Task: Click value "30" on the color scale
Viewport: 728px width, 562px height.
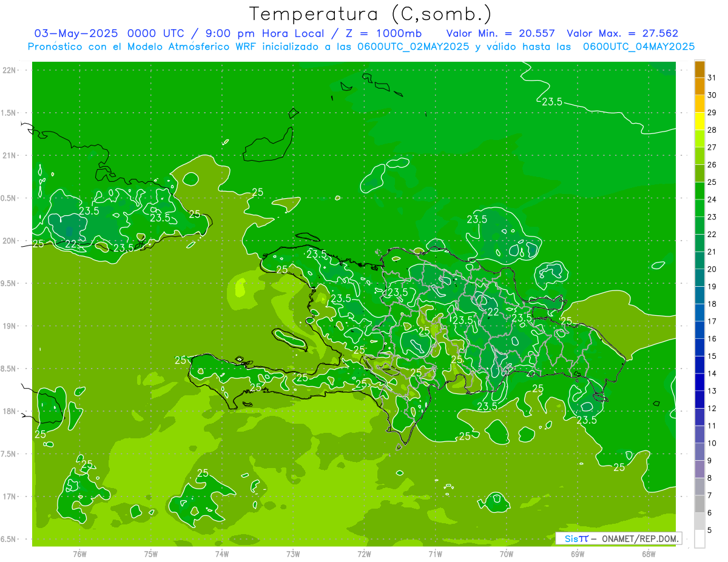Action: (712, 95)
